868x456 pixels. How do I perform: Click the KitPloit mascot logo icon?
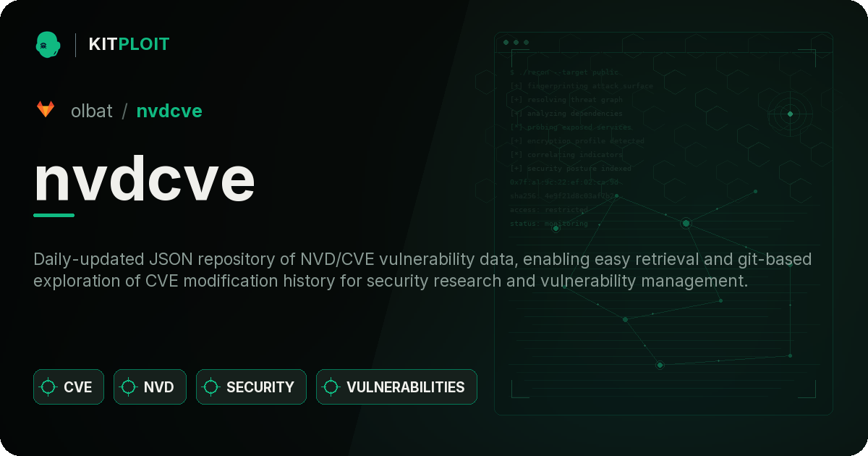coord(48,44)
